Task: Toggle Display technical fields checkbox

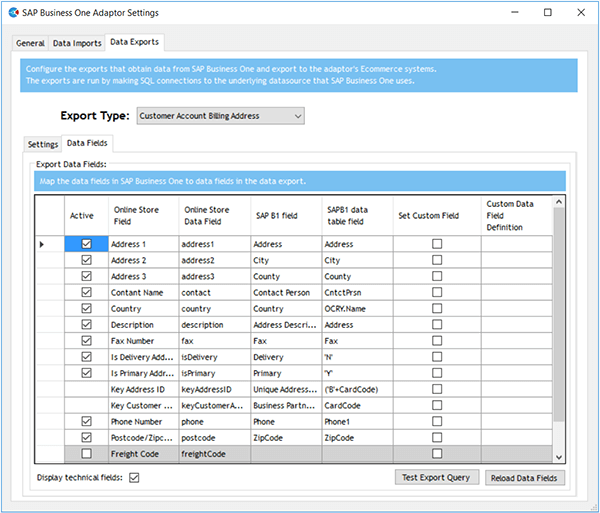Action: (134, 478)
